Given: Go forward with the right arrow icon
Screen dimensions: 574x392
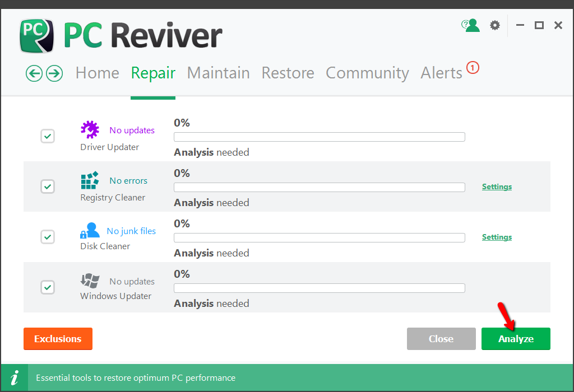Looking at the screenshot, I should (x=54, y=73).
